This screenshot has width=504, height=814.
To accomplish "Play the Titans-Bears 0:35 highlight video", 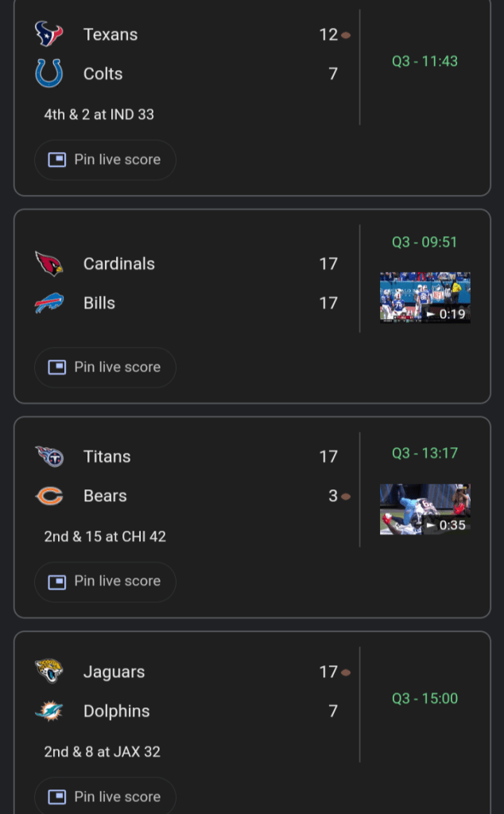I will point(425,509).
